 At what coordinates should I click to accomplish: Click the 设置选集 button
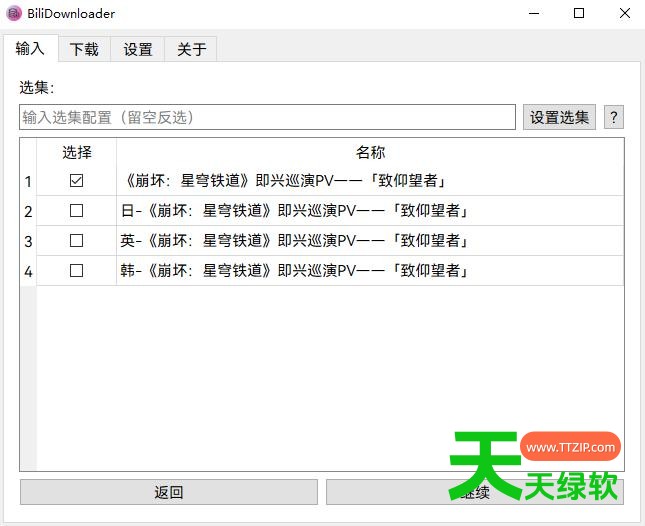point(559,117)
